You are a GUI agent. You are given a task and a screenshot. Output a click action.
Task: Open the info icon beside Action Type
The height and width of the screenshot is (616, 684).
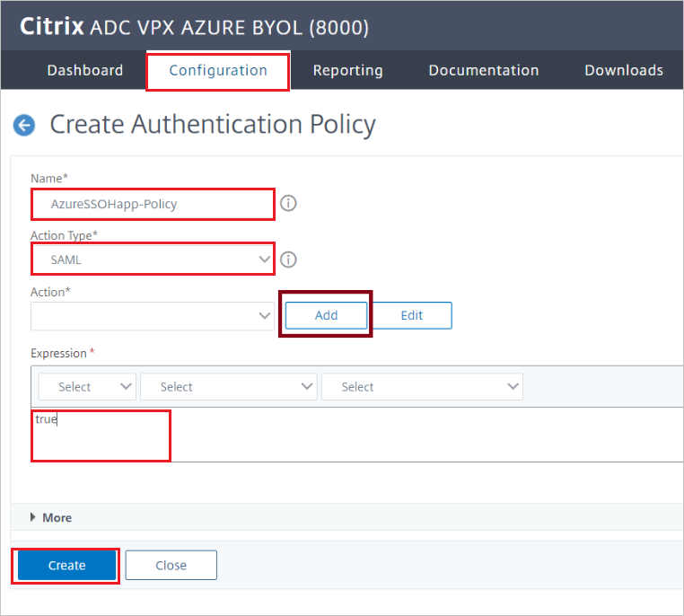point(288,260)
